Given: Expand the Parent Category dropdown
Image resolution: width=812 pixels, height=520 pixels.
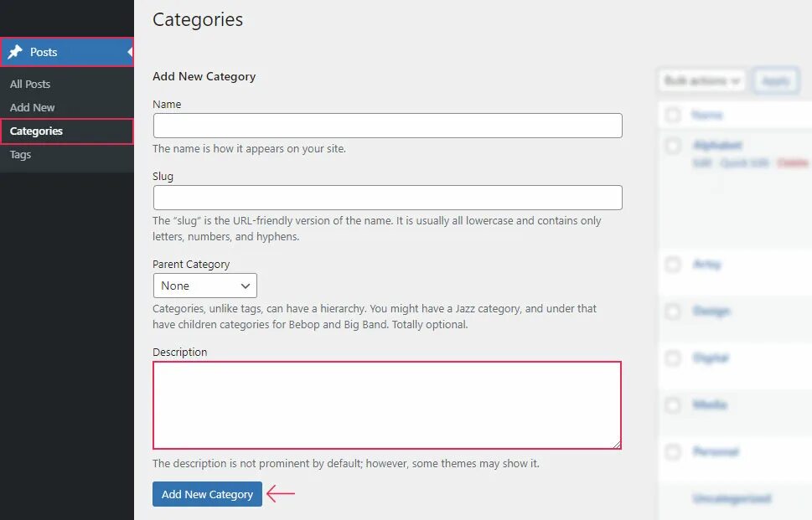Looking at the screenshot, I should coord(204,286).
